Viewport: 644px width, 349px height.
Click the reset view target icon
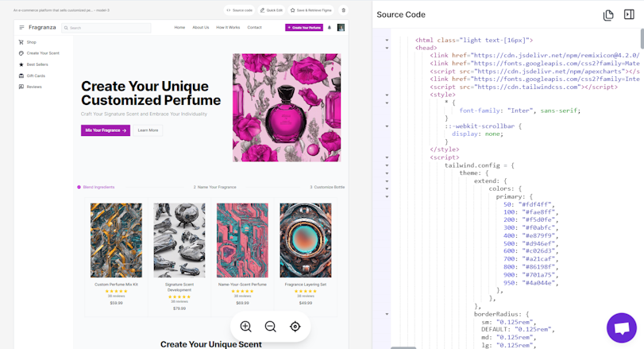(x=295, y=327)
